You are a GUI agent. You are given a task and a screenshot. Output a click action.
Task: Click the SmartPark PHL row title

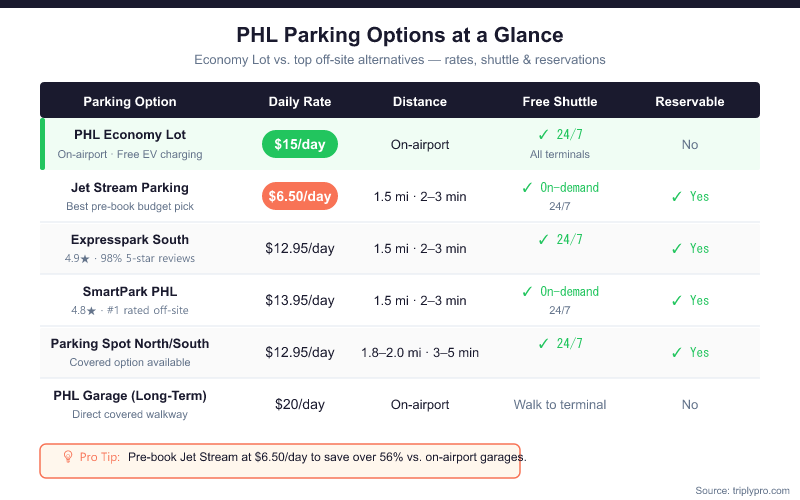pos(130,291)
